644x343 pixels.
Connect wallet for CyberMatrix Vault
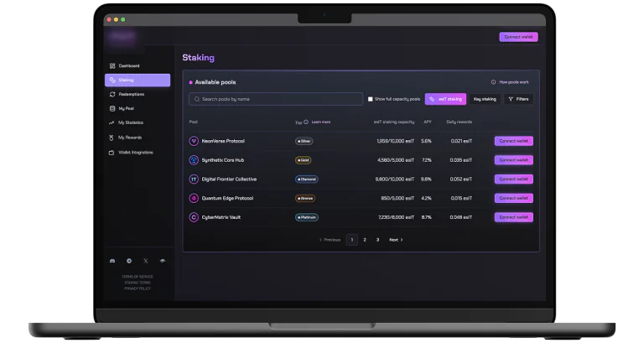pyautogui.click(x=514, y=217)
